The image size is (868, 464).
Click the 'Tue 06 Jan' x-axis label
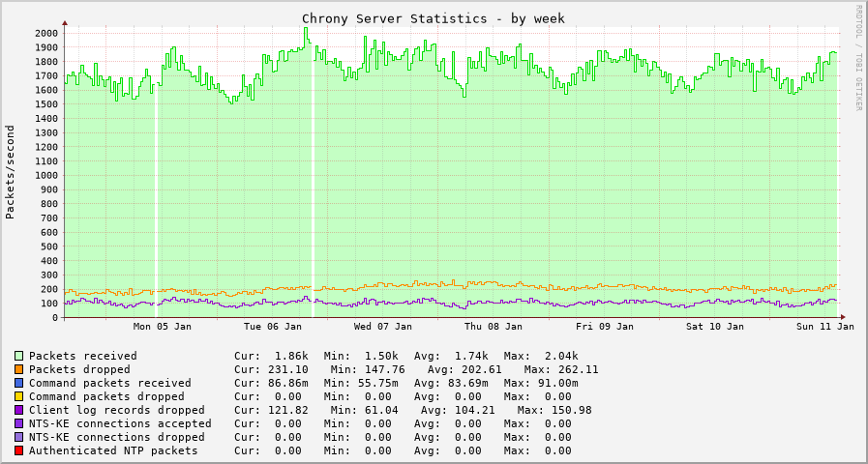pos(273,327)
